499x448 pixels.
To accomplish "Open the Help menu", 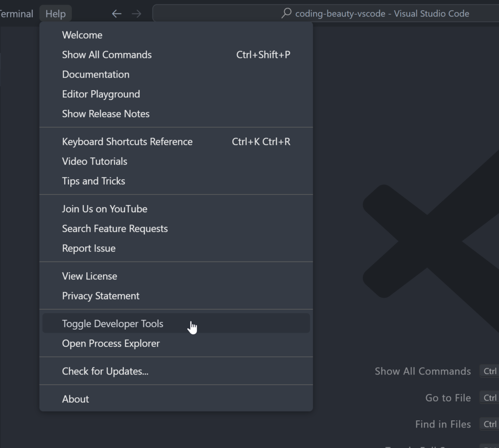I will pyautogui.click(x=56, y=14).
